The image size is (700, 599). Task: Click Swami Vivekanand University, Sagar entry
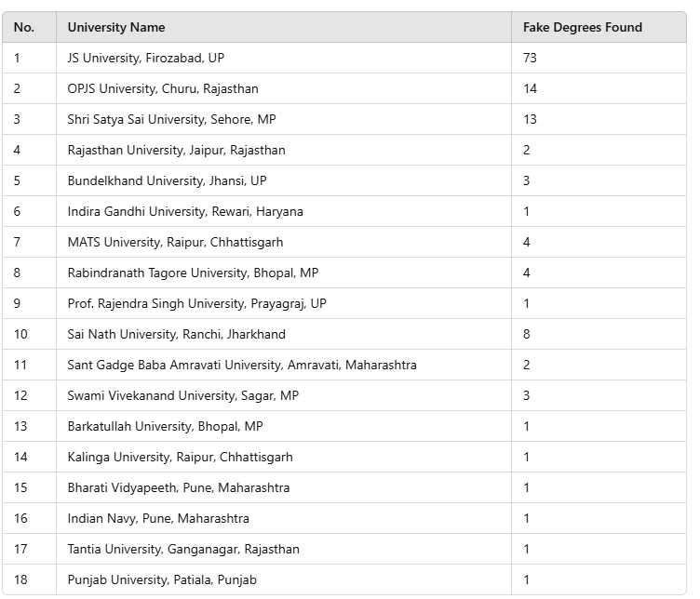click(182, 395)
